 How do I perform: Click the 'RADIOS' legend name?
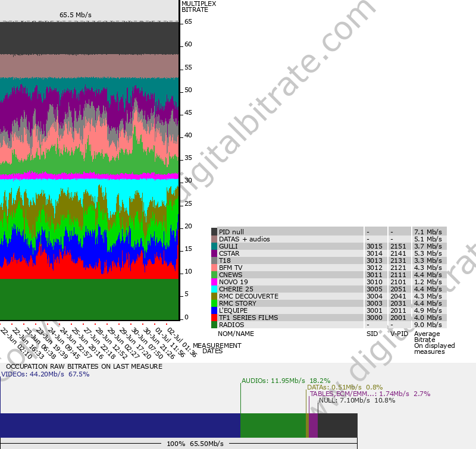click(x=231, y=325)
